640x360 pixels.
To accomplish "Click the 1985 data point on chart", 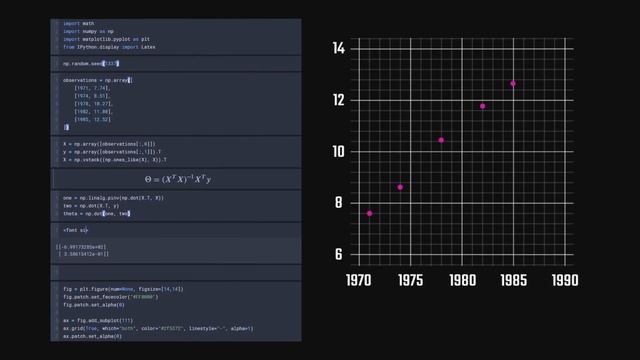I will 513,83.
